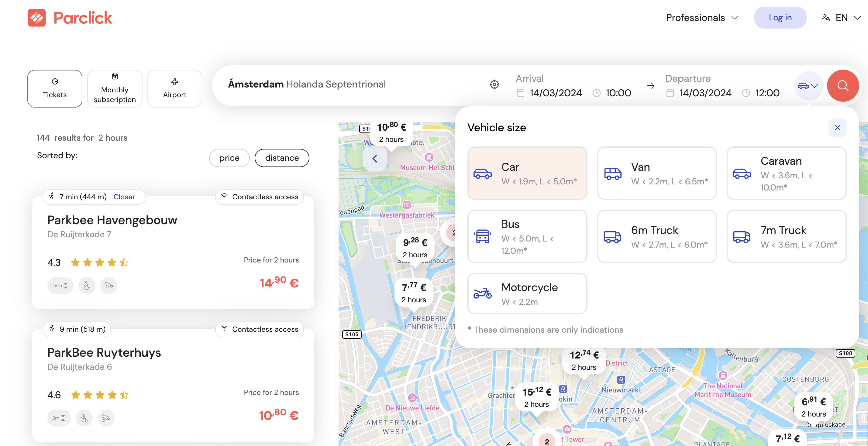Image resolution: width=868 pixels, height=446 pixels.
Task: Click the locate-me target icon
Action: point(494,84)
